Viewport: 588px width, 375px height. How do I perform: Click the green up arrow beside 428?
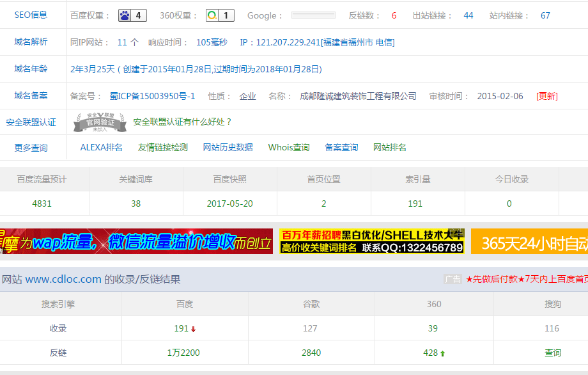point(442,353)
